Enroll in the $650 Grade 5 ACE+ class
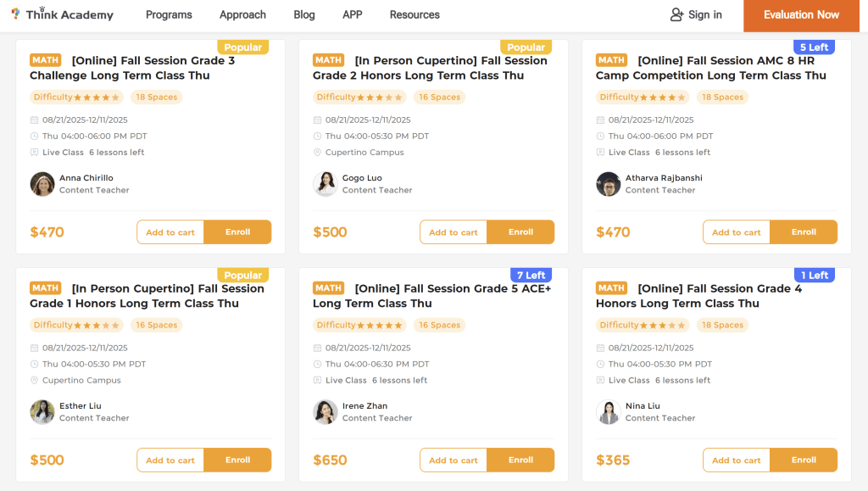Image resolution: width=868 pixels, height=491 pixels. [520, 460]
